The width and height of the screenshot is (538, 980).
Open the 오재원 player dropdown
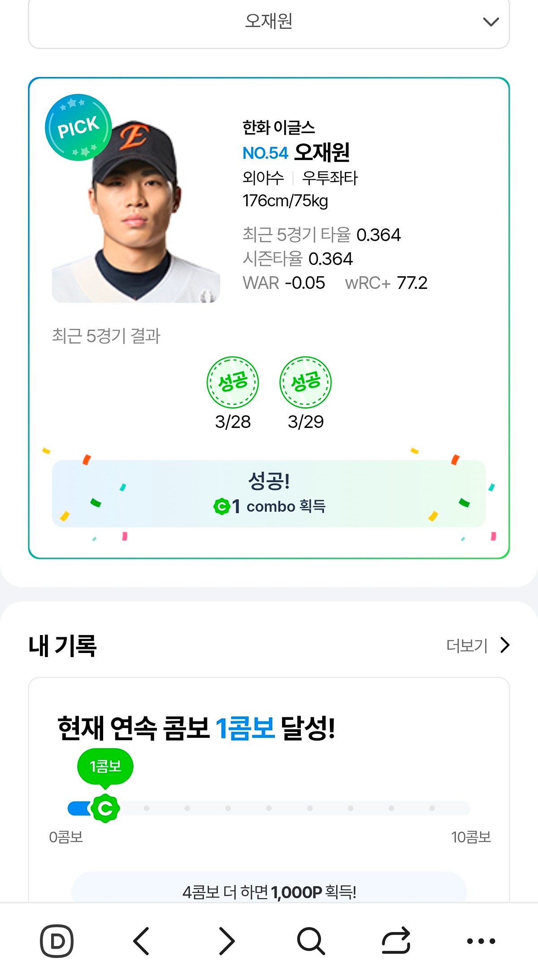point(269,21)
